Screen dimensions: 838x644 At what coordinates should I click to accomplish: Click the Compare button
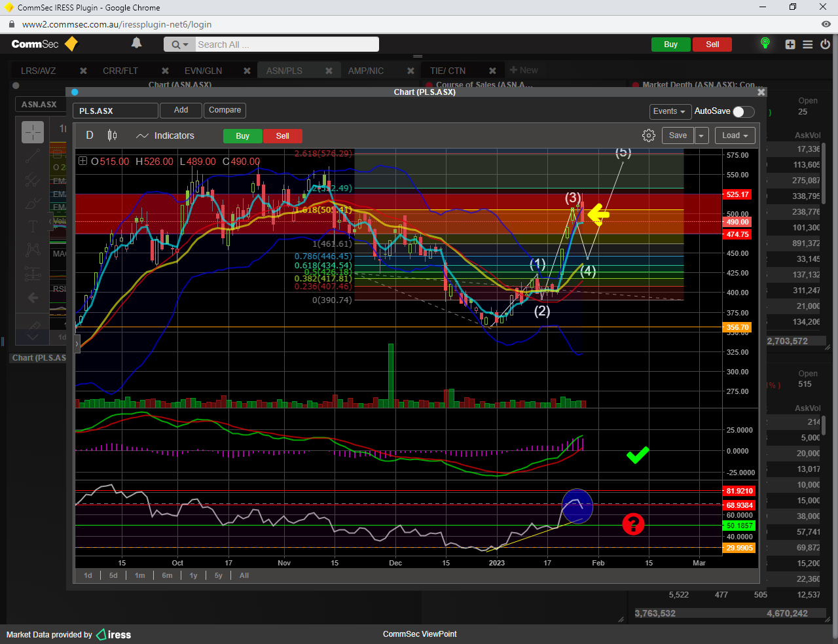pos(225,110)
